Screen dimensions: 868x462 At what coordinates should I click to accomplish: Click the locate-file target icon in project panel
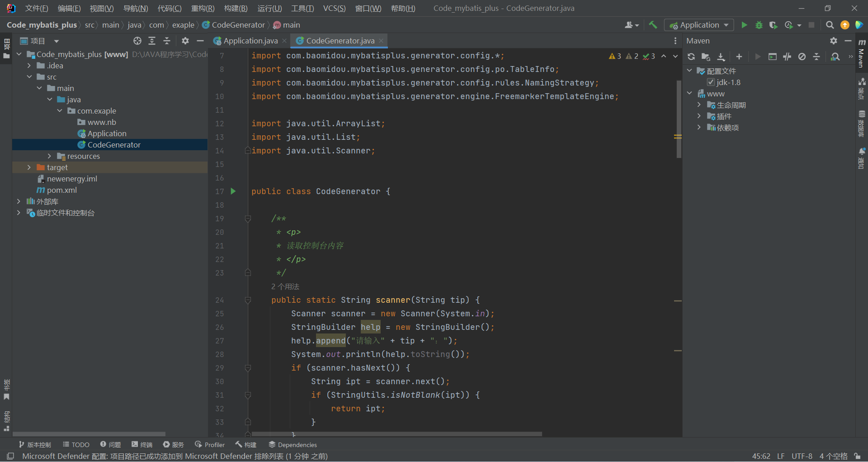137,41
